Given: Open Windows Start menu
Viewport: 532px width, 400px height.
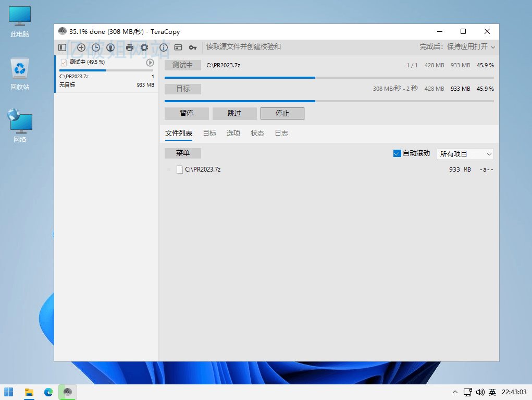Looking at the screenshot, I should (9, 392).
